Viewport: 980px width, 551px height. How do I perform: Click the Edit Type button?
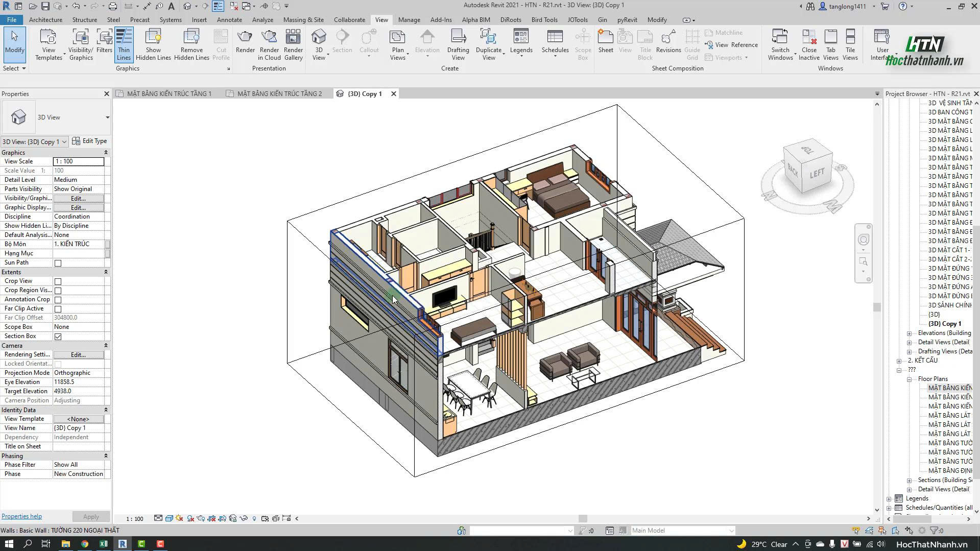[90, 141]
